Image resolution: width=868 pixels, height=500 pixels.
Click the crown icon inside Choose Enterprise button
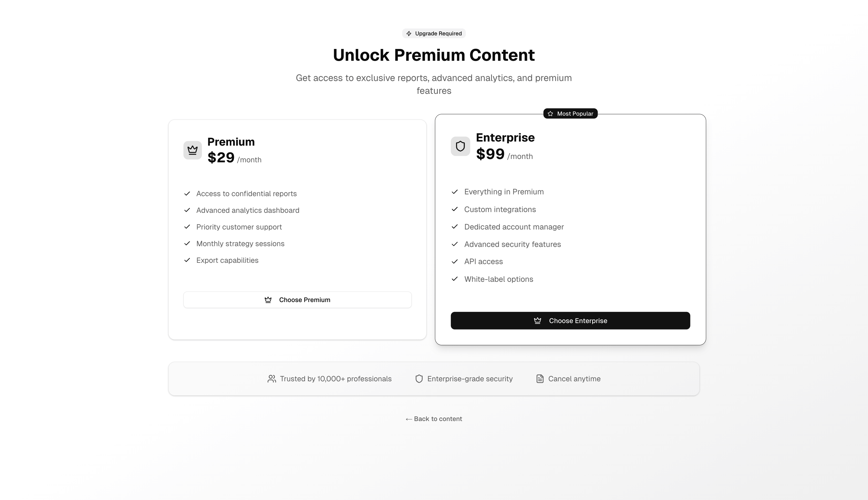(538, 321)
